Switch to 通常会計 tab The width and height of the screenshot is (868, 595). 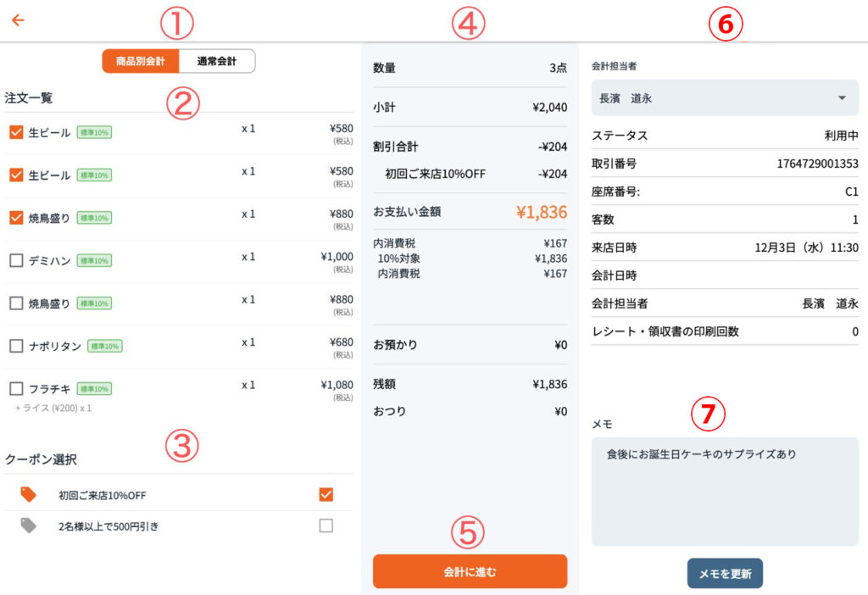tap(217, 61)
